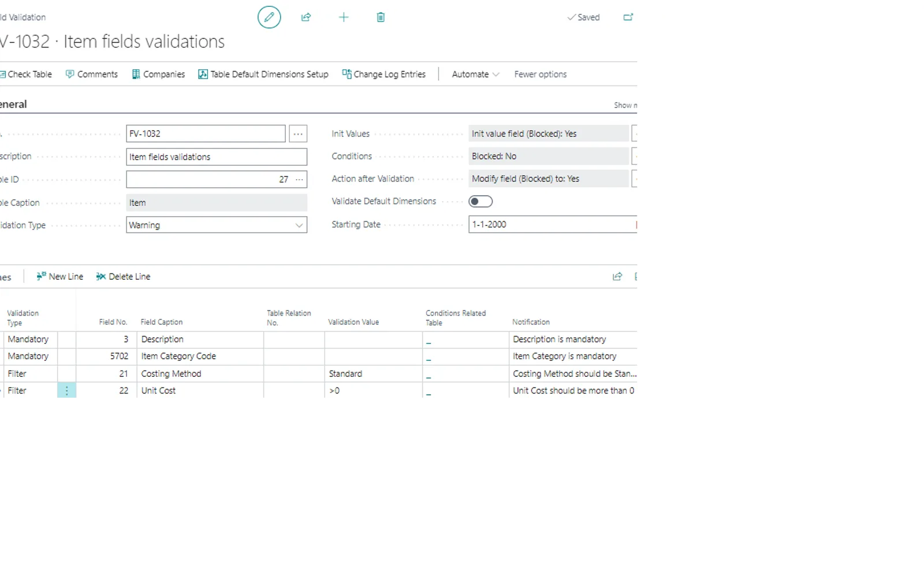Open lookup ellipsis next to FV-1032
This screenshot has width=924, height=578.
tap(298, 134)
